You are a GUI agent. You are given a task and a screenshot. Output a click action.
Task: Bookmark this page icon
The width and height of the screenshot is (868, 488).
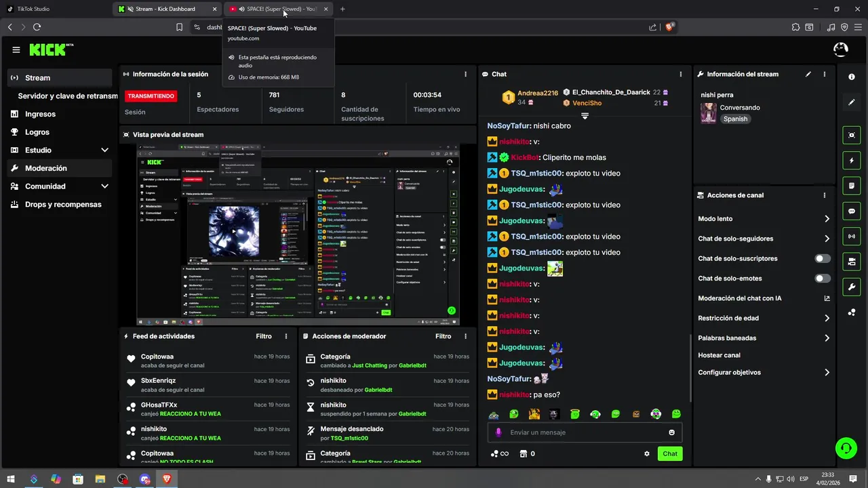click(179, 27)
